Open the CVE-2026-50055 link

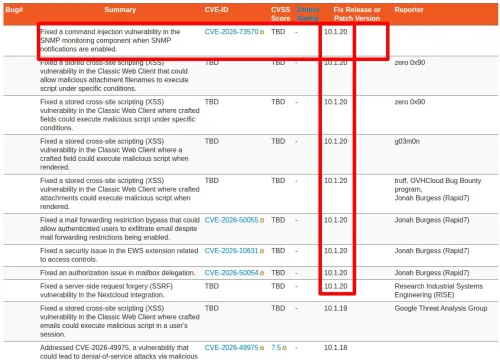point(231,220)
